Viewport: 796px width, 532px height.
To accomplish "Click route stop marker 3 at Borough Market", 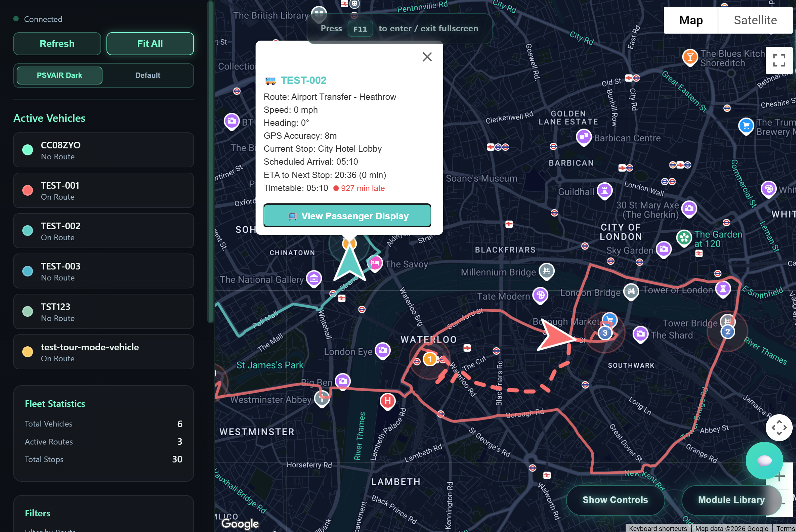I will pos(605,333).
